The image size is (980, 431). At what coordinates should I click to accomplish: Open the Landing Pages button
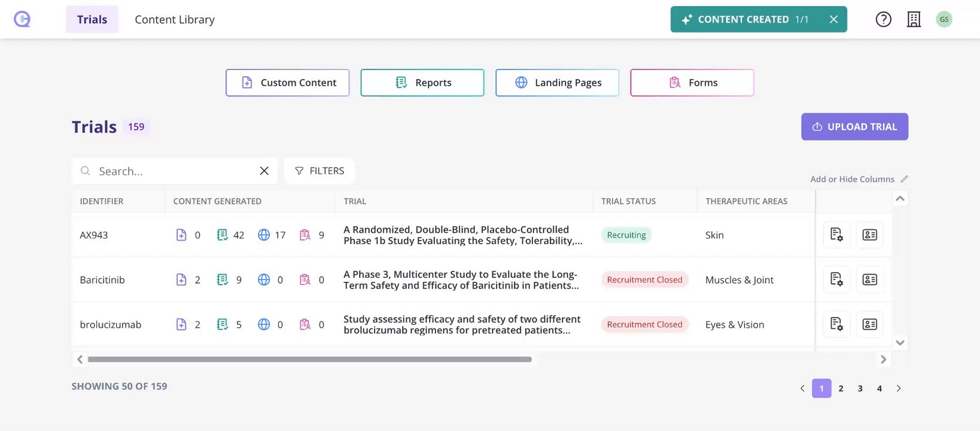tap(557, 83)
